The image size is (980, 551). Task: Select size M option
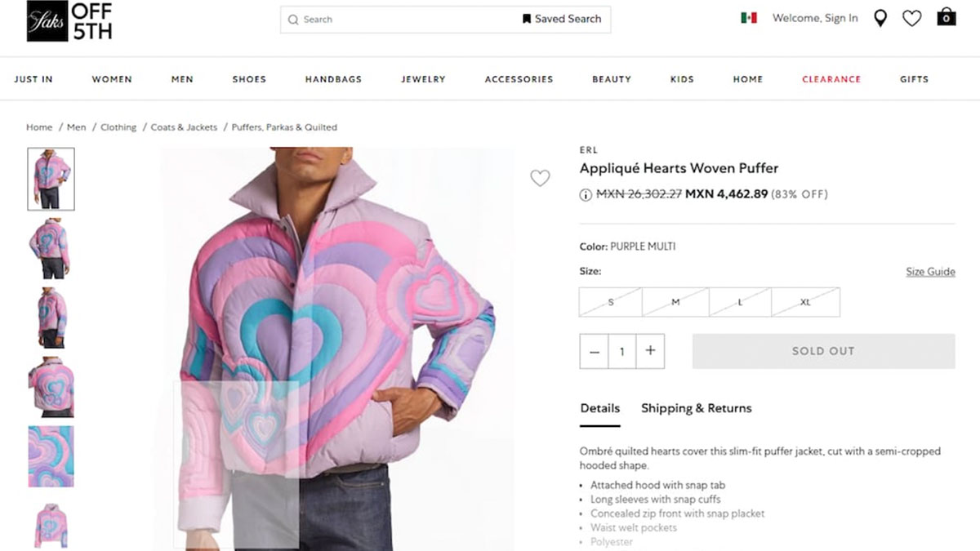click(x=675, y=302)
